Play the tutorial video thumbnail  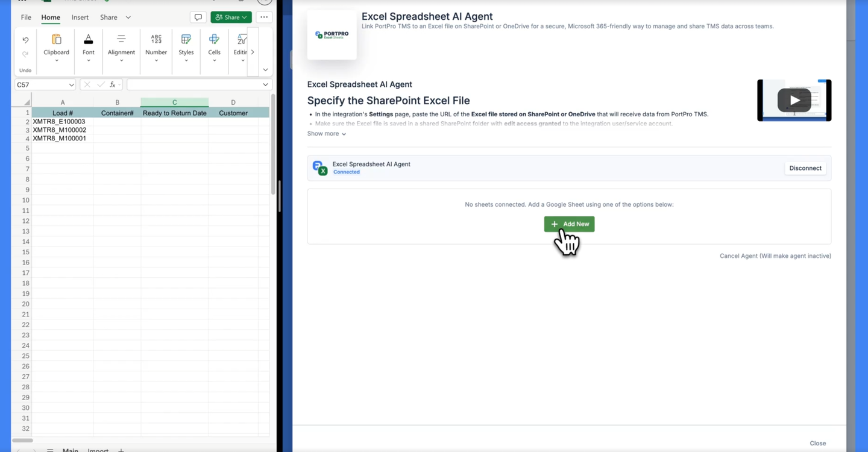[x=794, y=100]
